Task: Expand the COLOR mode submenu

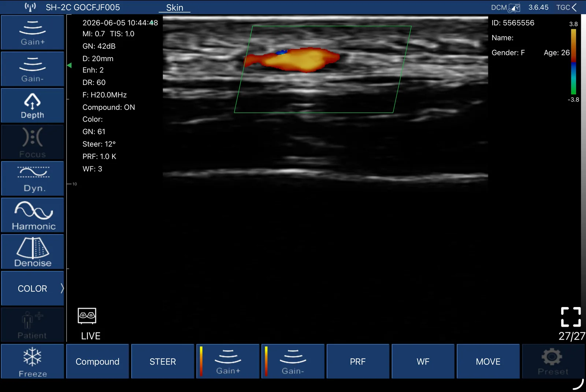Action: (33, 289)
